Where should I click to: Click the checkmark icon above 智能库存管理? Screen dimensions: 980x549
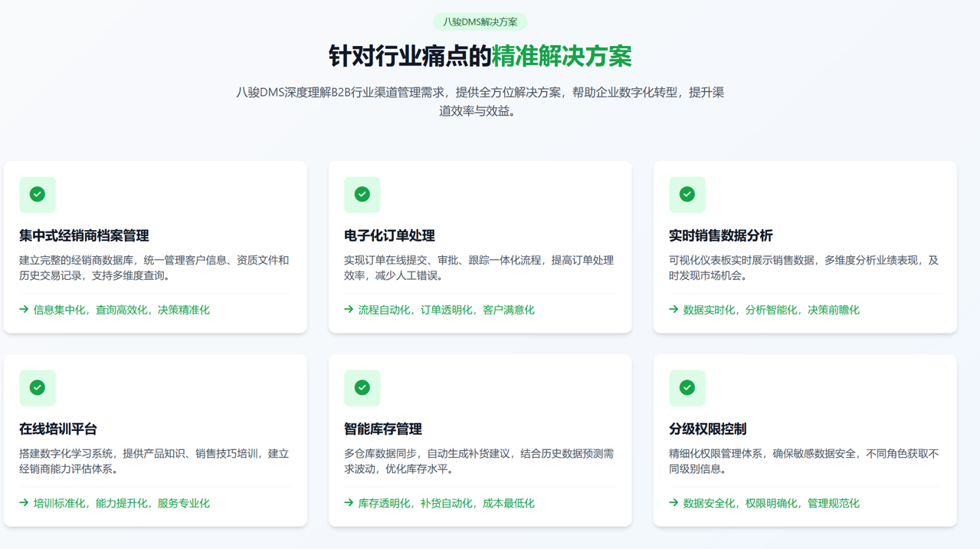click(362, 388)
